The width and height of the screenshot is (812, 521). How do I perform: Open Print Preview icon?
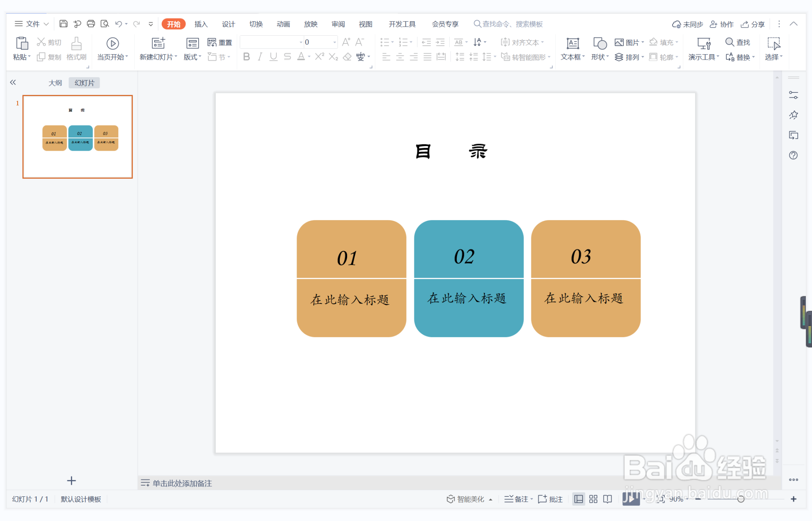[105, 24]
